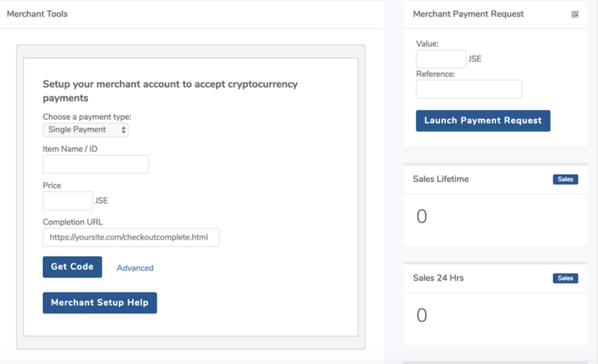This screenshot has height=364, width=598.
Task: Click into the Price input box
Action: point(68,201)
